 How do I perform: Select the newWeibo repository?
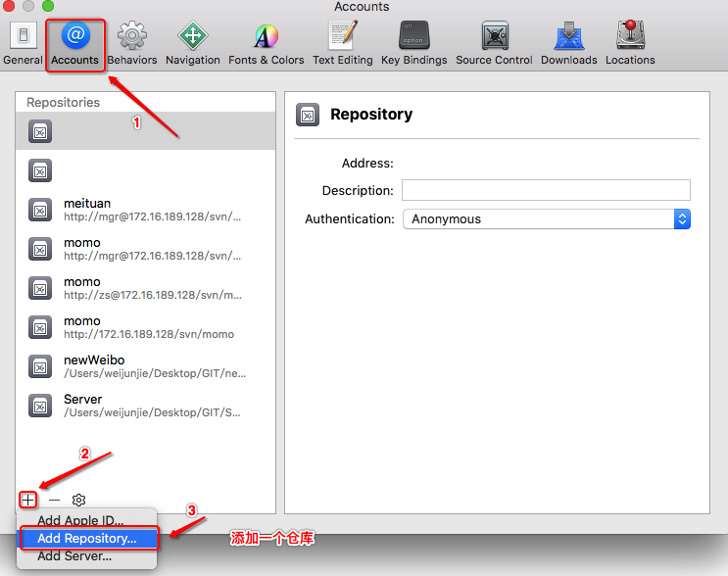coord(145,366)
